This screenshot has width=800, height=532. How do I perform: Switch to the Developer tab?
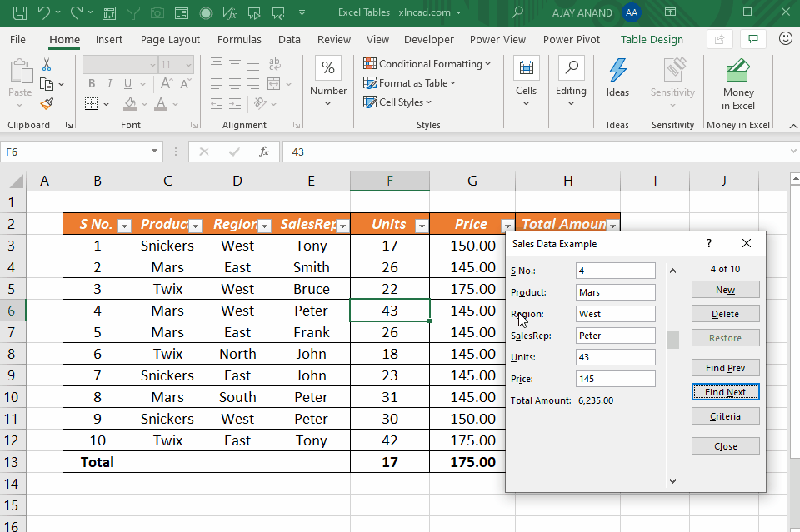(x=429, y=40)
